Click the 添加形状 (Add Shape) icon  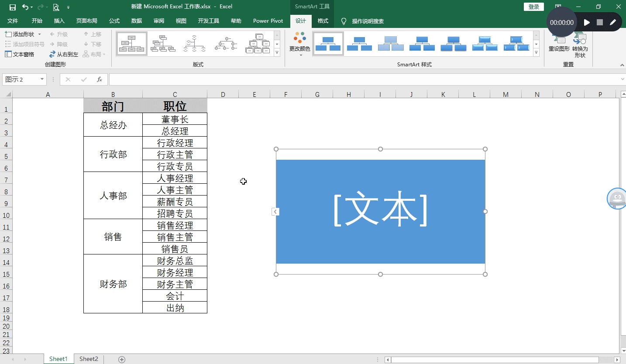(10, 34)
